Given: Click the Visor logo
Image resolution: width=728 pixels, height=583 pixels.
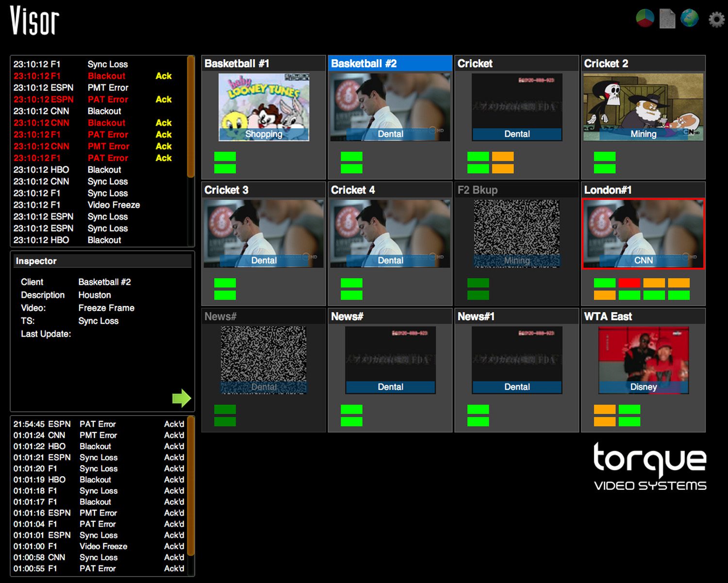Looking at the screenshot, I should [35, 20].
